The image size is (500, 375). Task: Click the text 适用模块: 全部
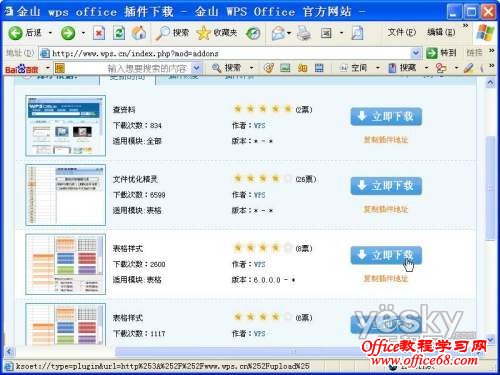(137, 141)
